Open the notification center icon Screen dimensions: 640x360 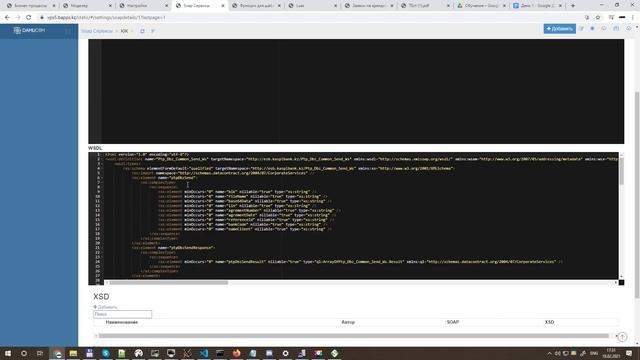coord(629,353)
